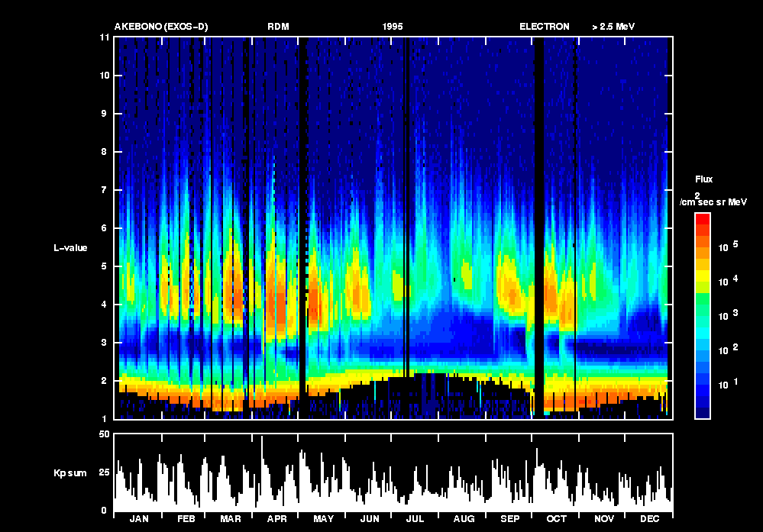Image resolution: width=763 pixels, height=532 pixels.
Task: Click the 1995 year heading
Action: 393,27
